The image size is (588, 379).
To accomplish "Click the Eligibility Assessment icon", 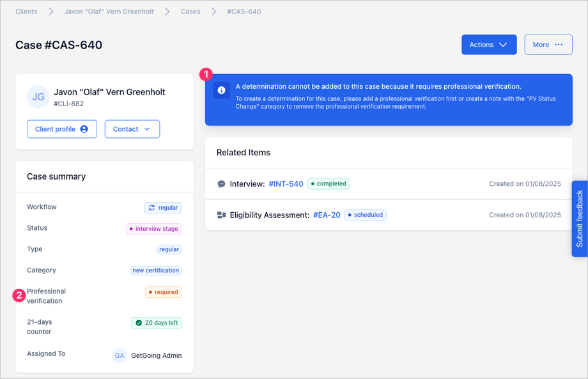I will [221, 215].
